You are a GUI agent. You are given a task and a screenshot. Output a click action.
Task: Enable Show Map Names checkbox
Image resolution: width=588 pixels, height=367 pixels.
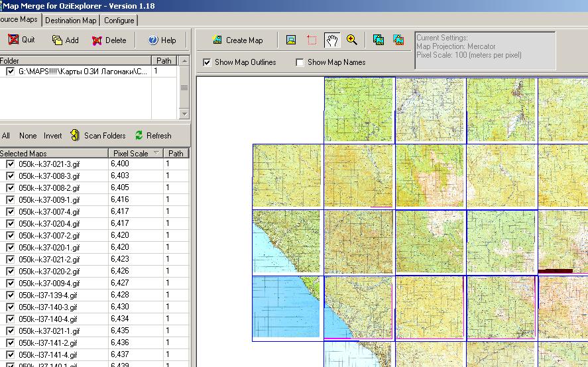point(300,62)
